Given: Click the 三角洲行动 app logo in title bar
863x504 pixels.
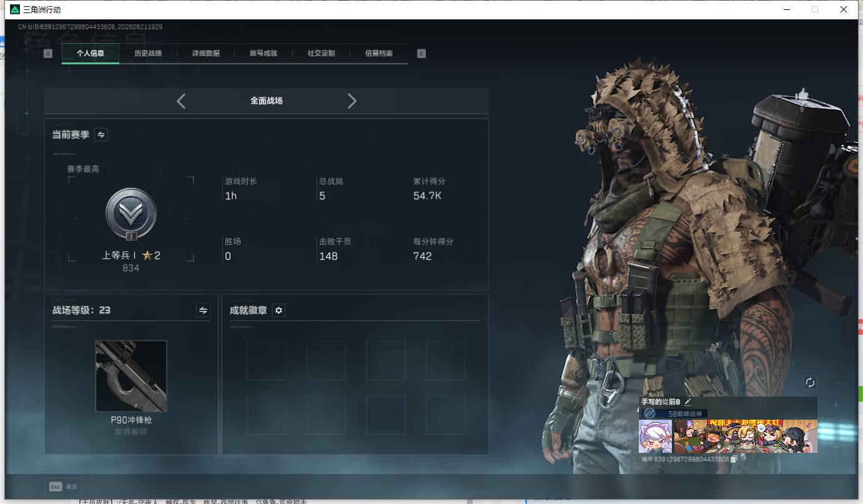Looking at the screenshot, I should click(15, 9).
